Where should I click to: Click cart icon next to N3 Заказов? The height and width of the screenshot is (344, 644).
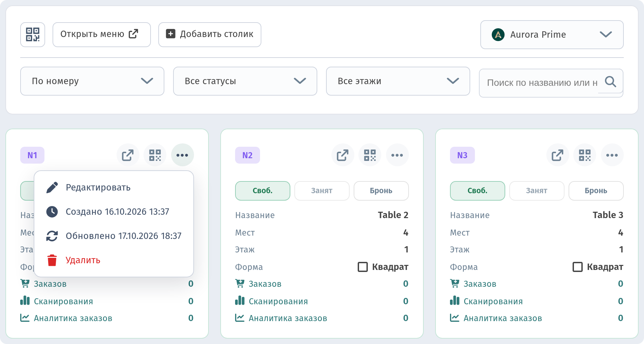click(455, 284)
